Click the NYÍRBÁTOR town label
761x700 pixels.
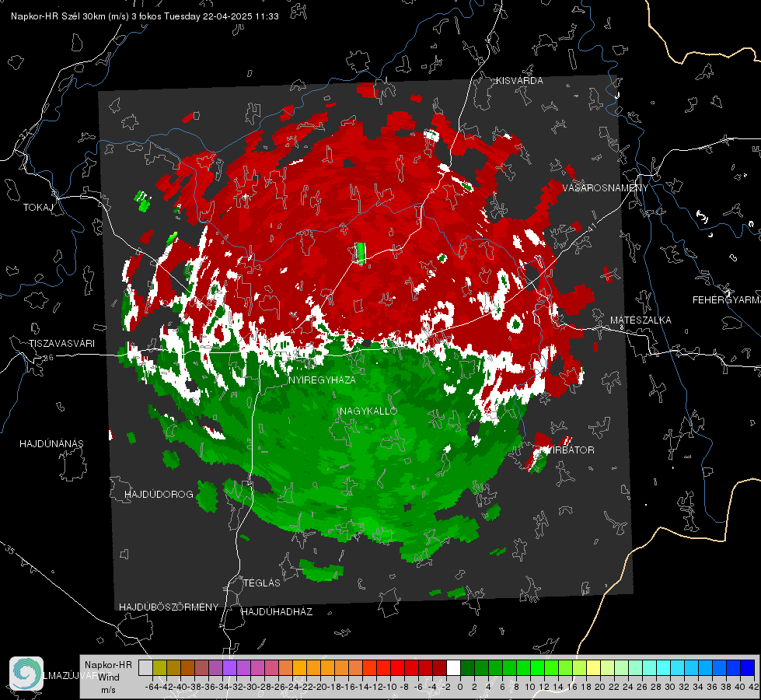pos(567,450)
